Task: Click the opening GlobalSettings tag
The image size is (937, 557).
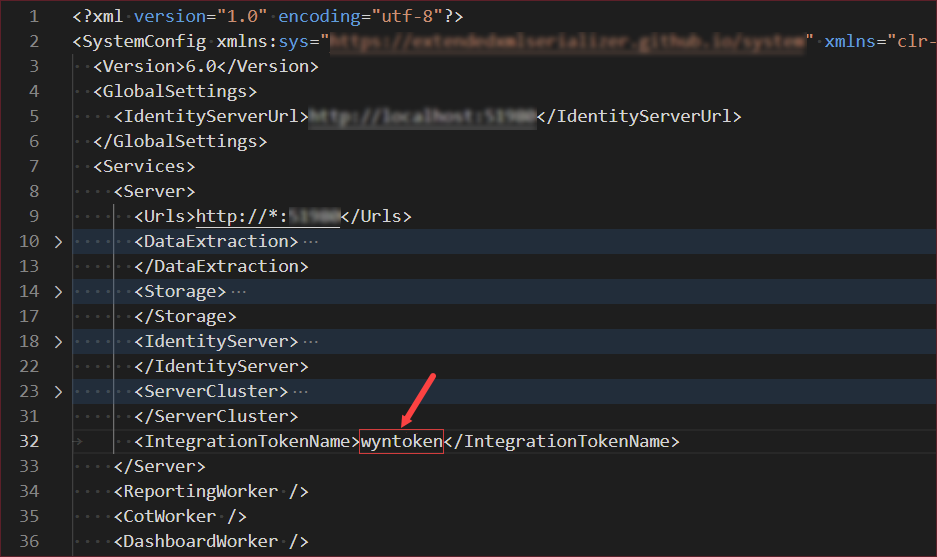Action: 175,91
